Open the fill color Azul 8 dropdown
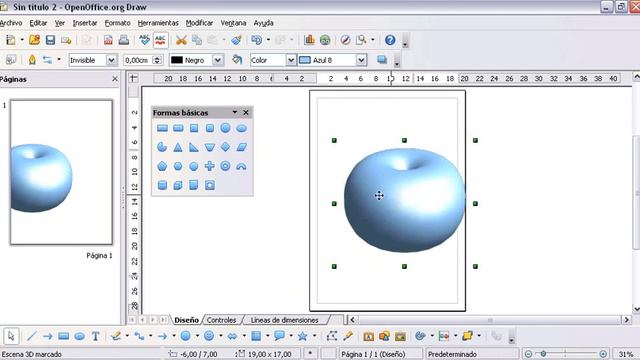Screen dimensions: 640x360 (361, 60)
